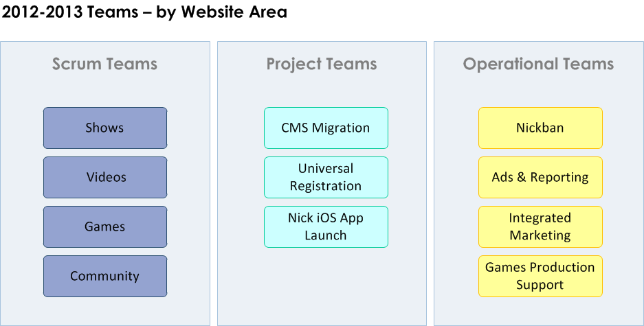Image resolution: width=644 pixels, height=326 pixels.
Task: Click the Games box under Scrum Teams
Action: (x=105, y=226)
